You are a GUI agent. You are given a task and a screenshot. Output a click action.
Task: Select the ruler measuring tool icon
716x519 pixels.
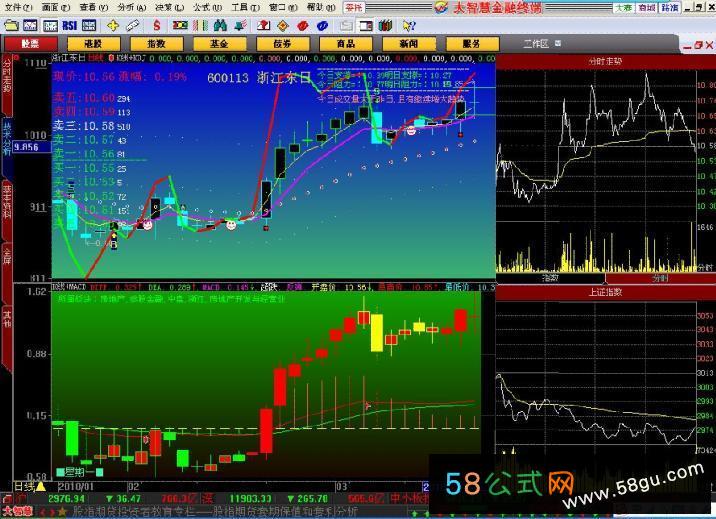pyautogui.click(x=132, y=26)
